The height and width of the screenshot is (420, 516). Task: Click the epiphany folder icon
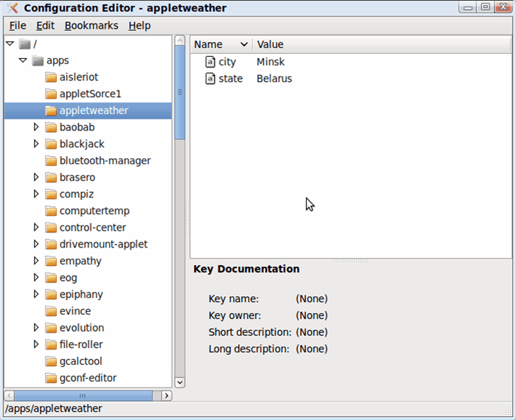tap(51, 294)
